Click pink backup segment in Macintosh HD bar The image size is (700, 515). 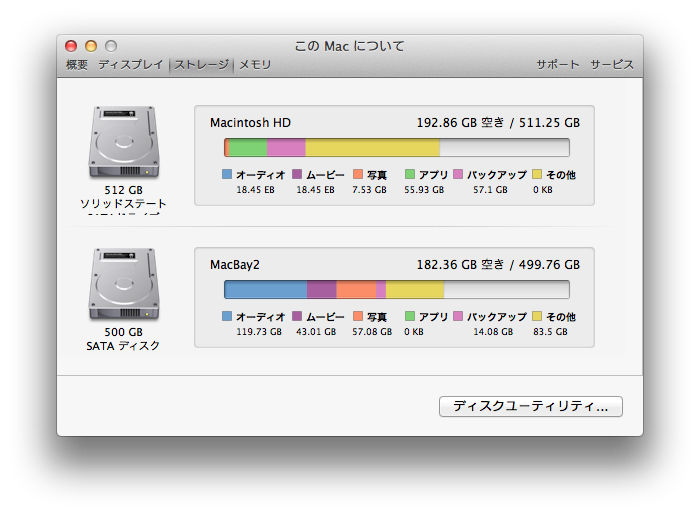tap(286, 147)
